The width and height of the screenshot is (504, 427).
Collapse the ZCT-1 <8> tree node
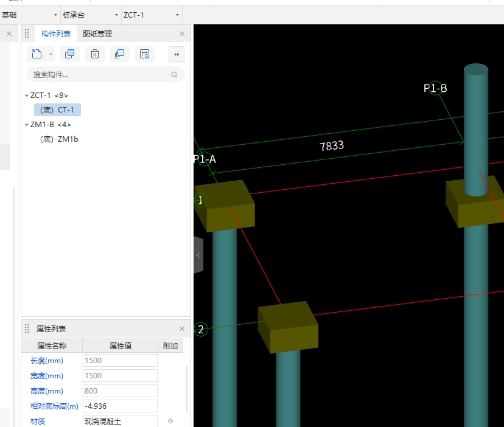[x=27, y=95]
